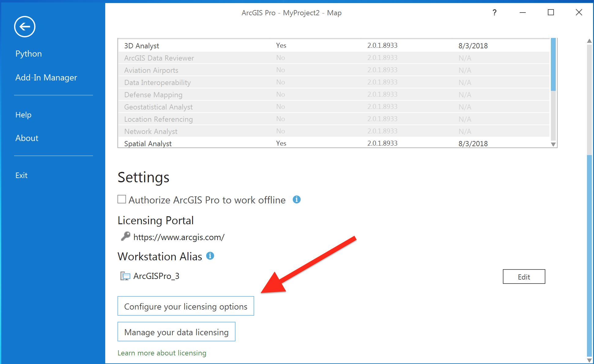The image size is (594, 364).
Task: Open the Python menu item
Action: [28, 54]
